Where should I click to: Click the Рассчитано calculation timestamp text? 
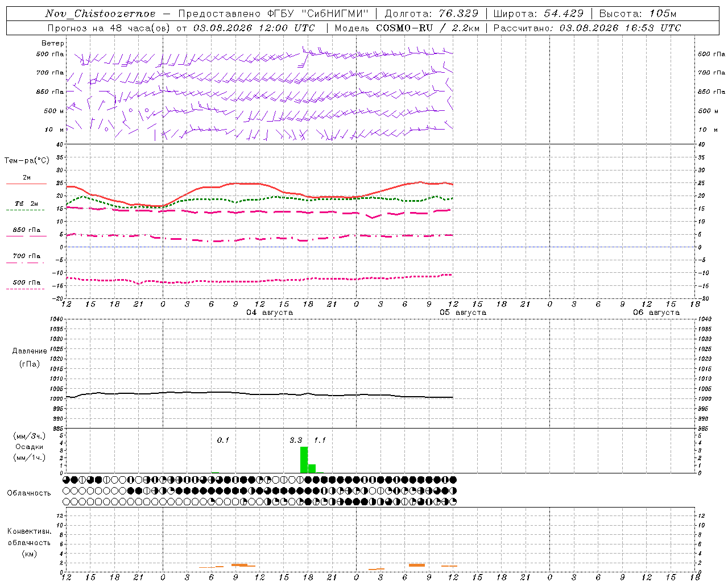coord(587,28)
